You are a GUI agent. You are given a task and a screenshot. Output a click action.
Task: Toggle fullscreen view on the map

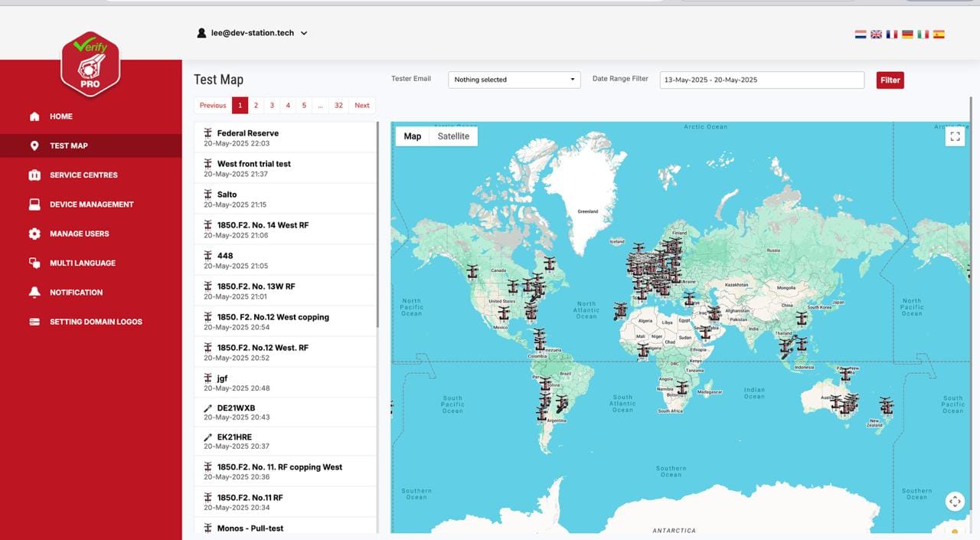[x=955, y=136]
